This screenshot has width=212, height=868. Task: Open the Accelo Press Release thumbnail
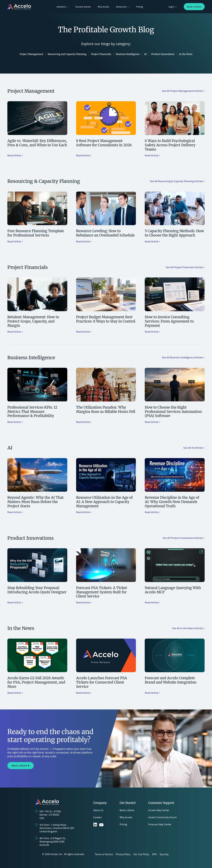point(106,655)
